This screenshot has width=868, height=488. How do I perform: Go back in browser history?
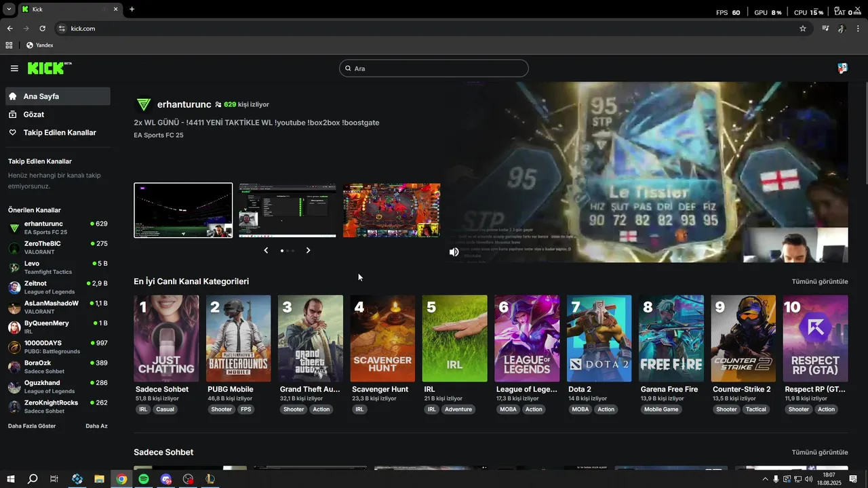pos(9,28)
